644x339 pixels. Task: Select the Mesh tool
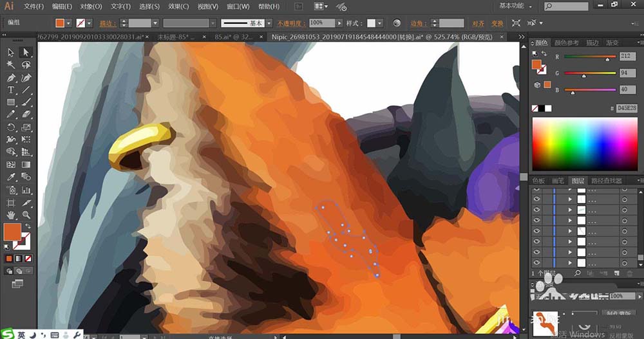tap(11, 165)
